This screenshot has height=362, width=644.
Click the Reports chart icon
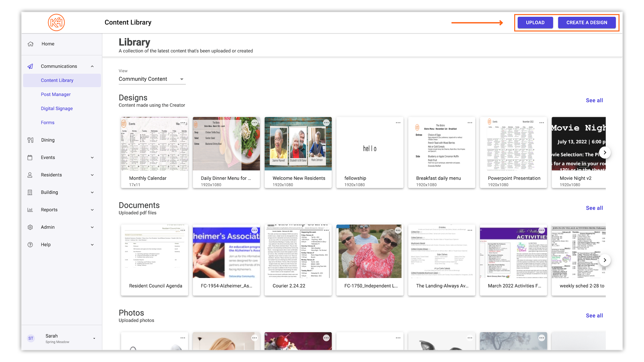click(x=30, y=210)
